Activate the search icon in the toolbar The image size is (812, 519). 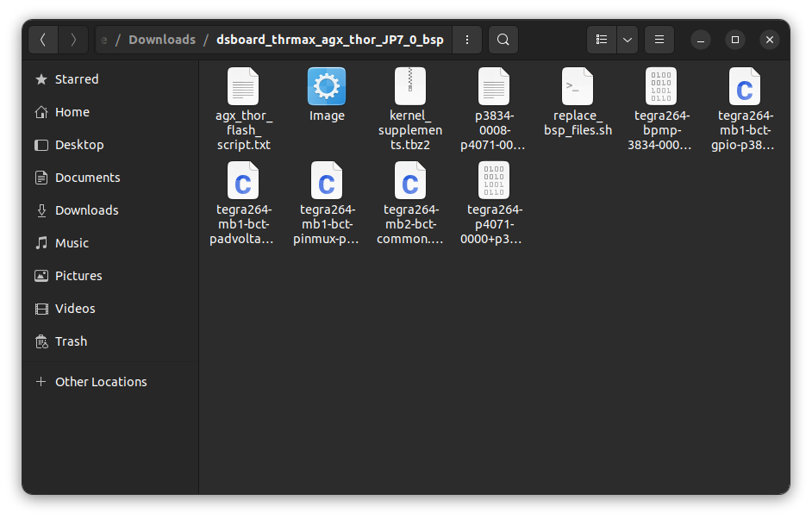tap(504, 39)
